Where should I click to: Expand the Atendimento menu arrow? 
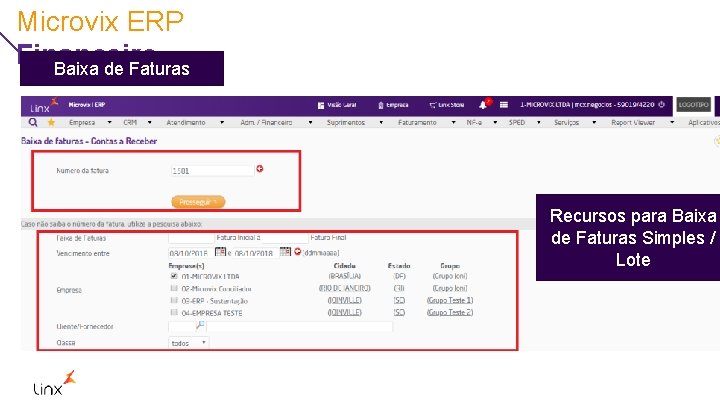tap(222, 123)
